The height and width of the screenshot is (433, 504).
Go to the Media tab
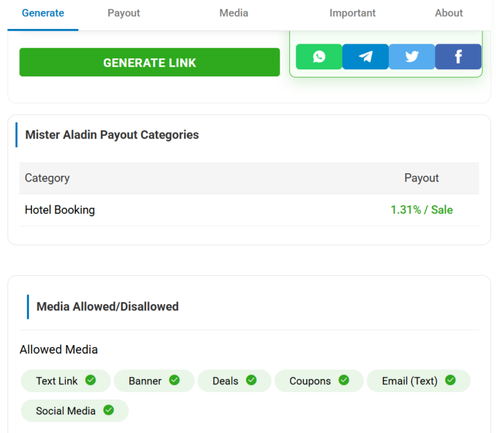(233, 13)
